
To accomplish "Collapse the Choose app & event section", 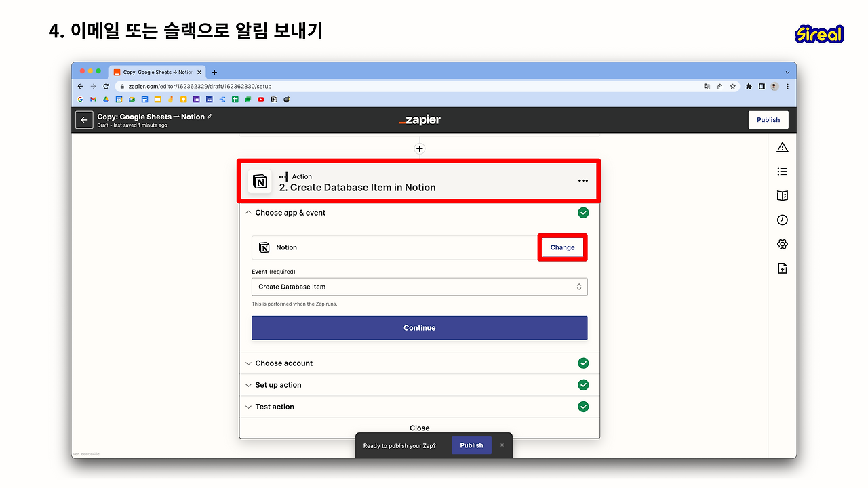I will [419, 213].
